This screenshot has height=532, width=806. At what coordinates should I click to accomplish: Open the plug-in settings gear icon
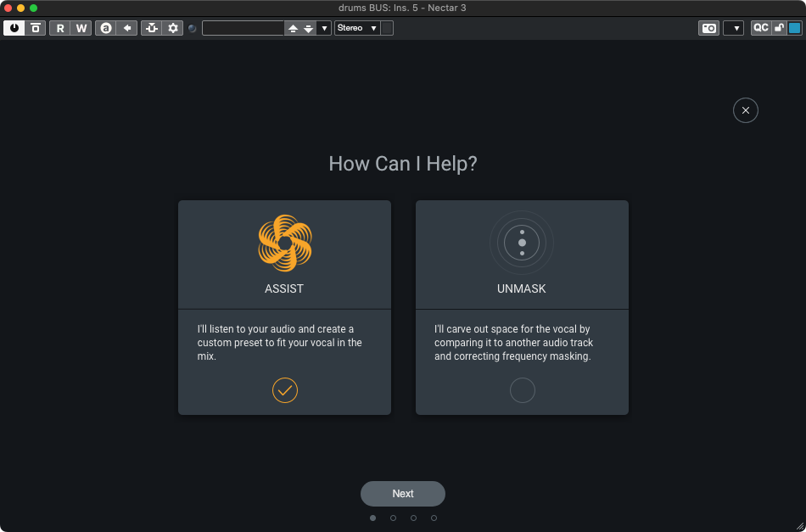tap(173, 28)
